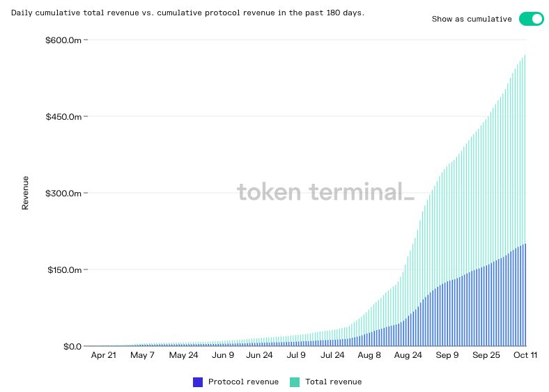Screen dimensions: 549x392
Task: Select the Apr 21 x-axis date label
Action: pyautogui.click(x=104, y=355)
